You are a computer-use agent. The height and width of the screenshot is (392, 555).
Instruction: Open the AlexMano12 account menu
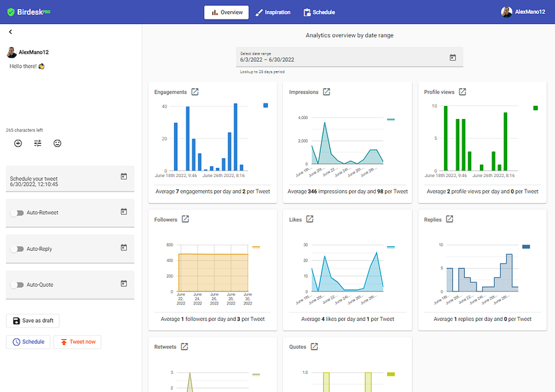pyautogui.click(x=523, y=12)
